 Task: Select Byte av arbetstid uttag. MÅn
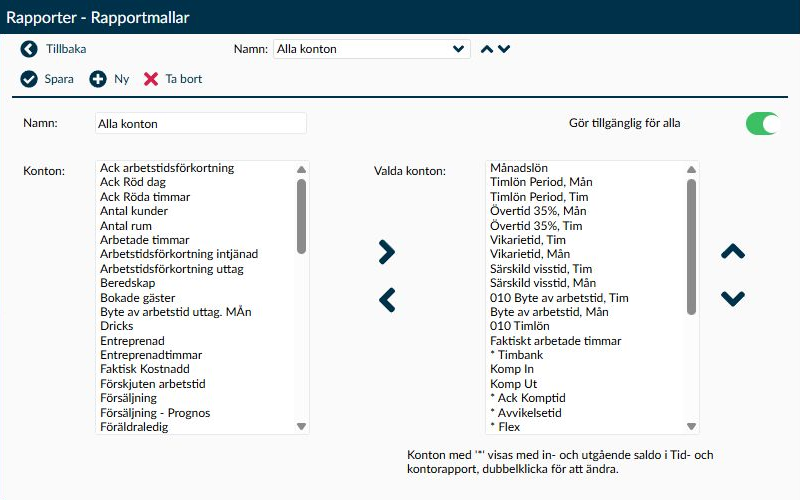pyautogui.click(x=176, y=312)
